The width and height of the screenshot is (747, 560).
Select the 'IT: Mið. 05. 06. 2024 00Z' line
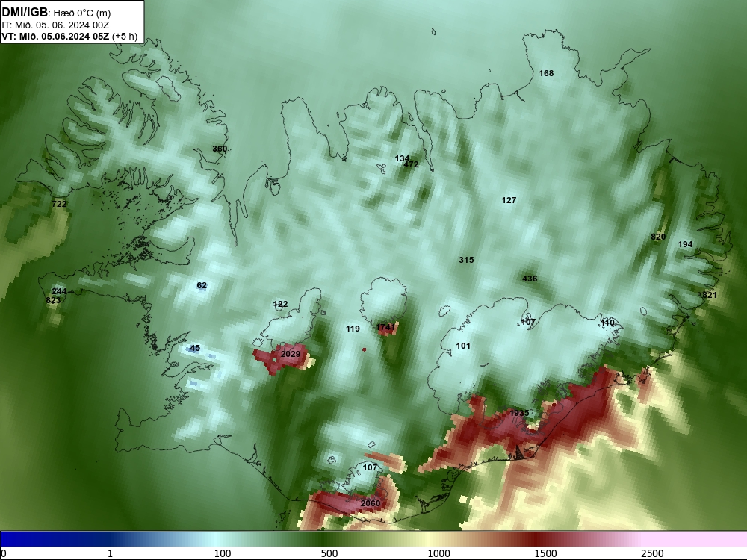[55, 25]
